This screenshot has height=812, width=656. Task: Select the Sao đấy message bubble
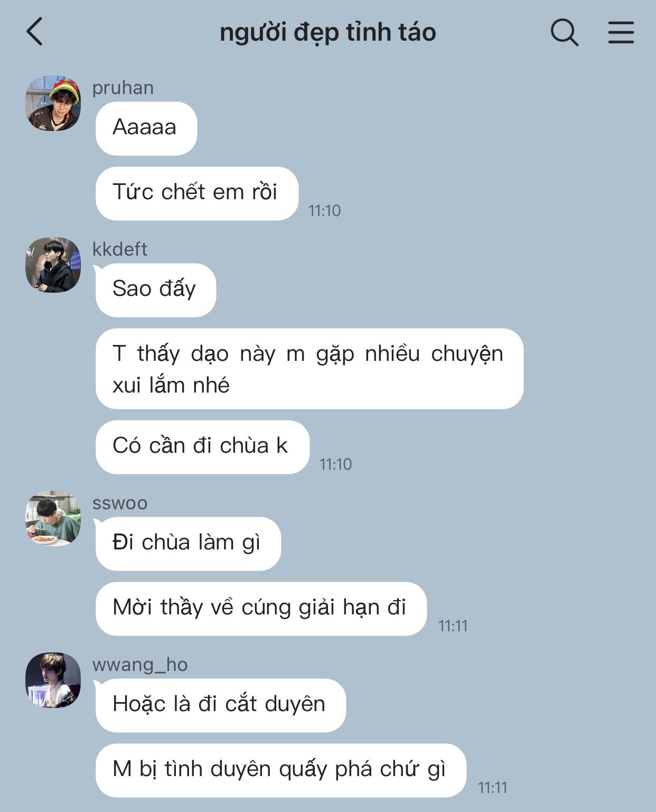tap(156, 290)
